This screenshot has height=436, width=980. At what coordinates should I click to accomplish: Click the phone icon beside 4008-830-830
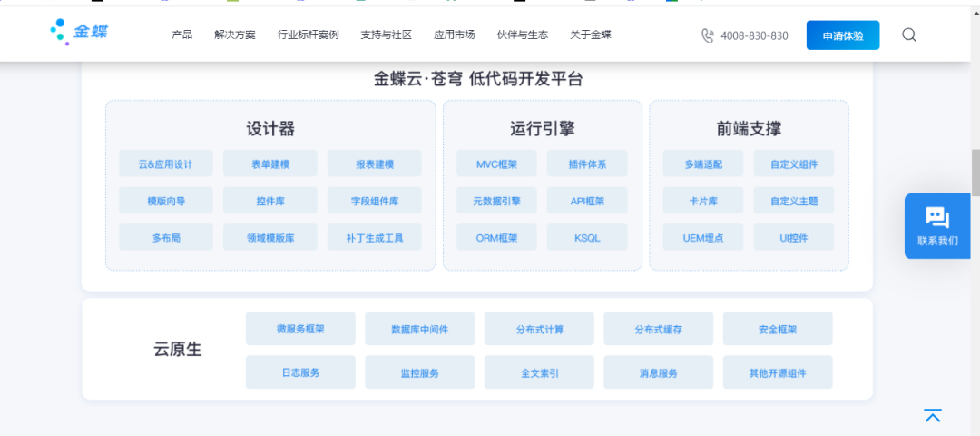707,35
